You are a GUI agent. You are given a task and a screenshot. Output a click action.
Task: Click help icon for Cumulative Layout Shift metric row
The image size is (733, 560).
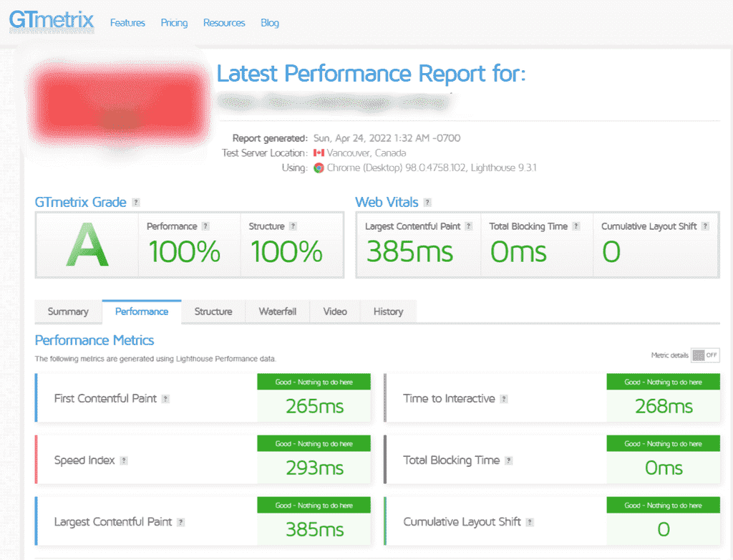click(530, 523)
